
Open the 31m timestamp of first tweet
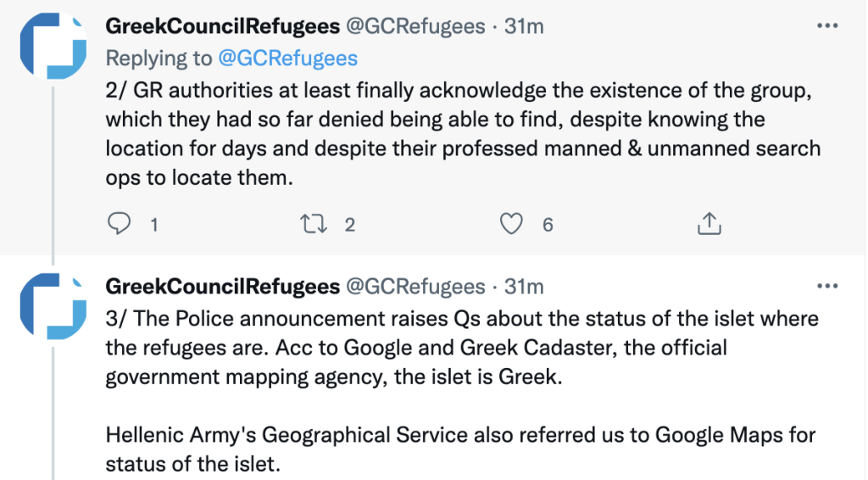point(524,26)
